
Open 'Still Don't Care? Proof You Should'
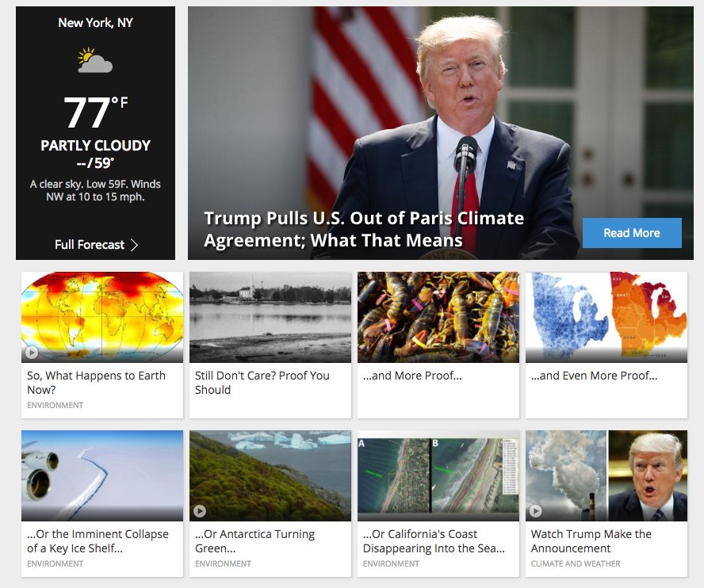[x=262, y=383]
